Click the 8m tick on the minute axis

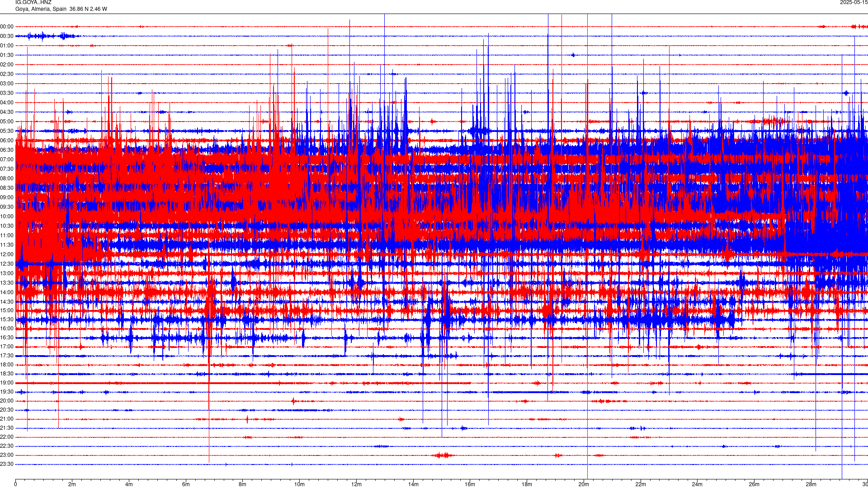pyautogui.click(x=243, y=484)
